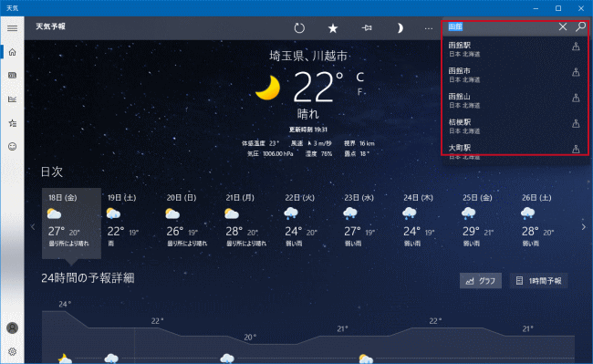Image resolution: width=593 pixels, height=364 pixels.
Task: Click the search magnifier icon
Action: (580, 26)
